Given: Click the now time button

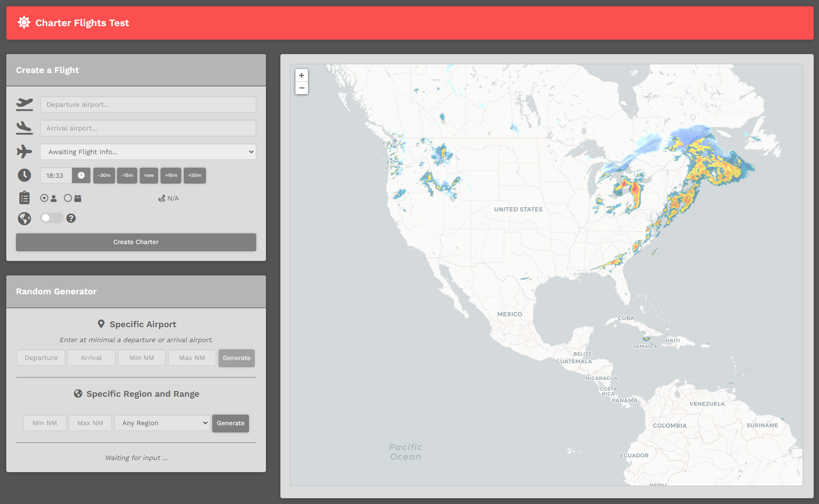Looking at the screenshot, I should [149, 175].
